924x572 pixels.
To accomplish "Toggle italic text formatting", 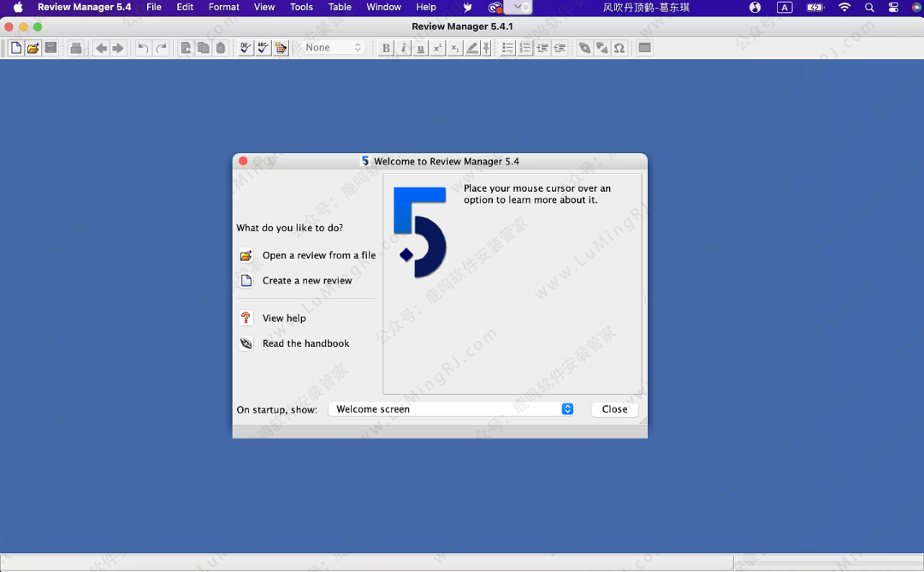I will click(404, 48).
